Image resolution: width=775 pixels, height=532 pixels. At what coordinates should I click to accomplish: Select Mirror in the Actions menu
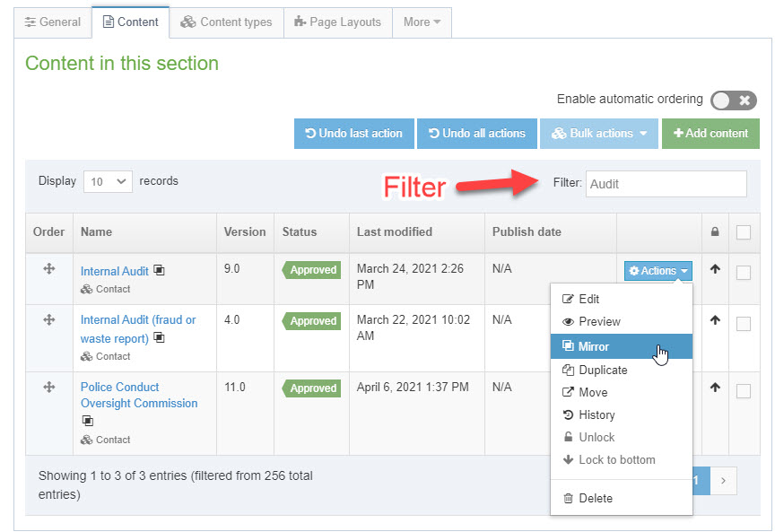[622, 346]
